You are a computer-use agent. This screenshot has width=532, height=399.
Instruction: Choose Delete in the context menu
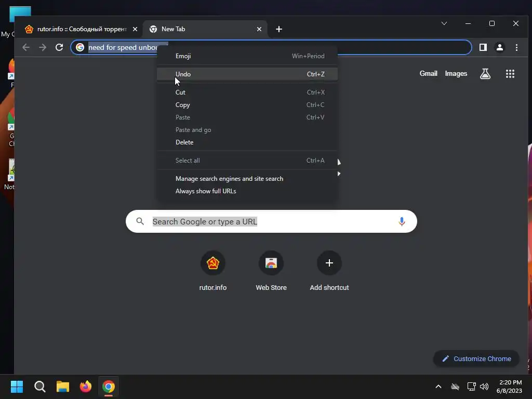point(247,142)
